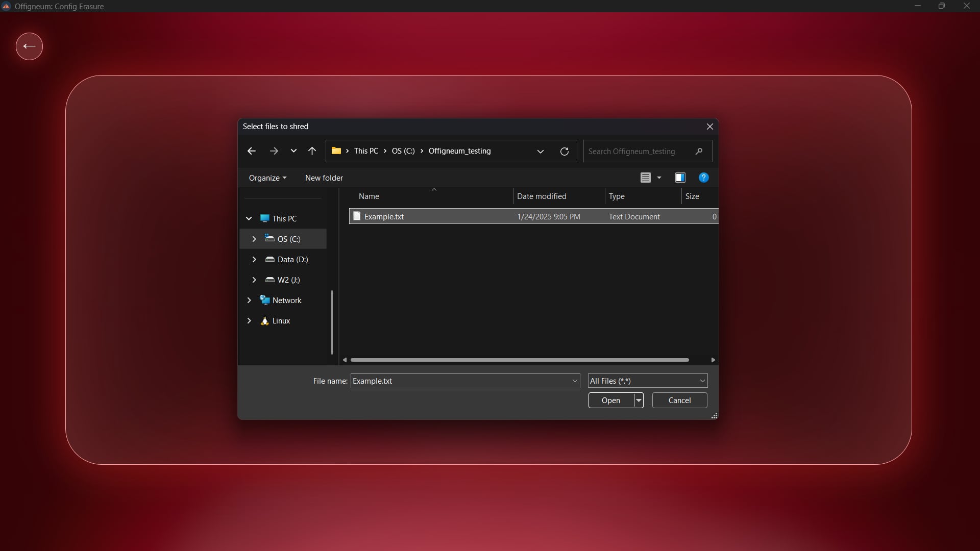
Task: Open address bar previous locations dropdown
Action: coord(541,152)
